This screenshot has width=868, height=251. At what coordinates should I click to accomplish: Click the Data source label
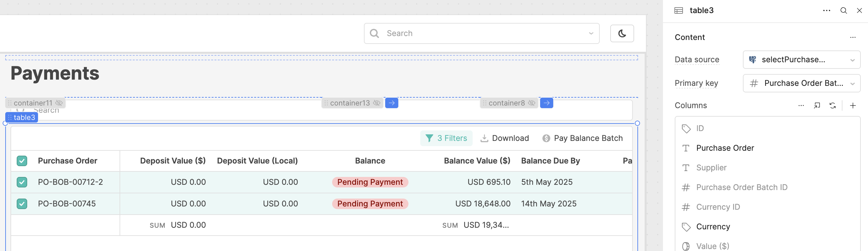tap(696, 60)
